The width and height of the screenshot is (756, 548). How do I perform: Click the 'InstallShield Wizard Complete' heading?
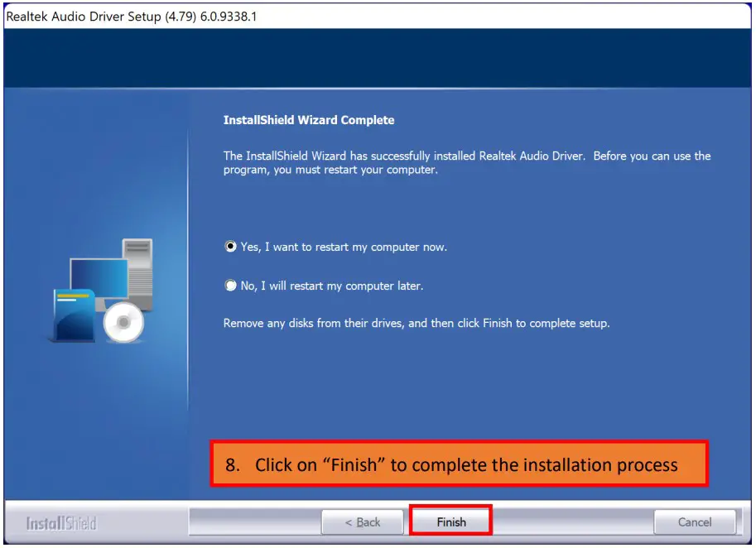click(309, 120)
